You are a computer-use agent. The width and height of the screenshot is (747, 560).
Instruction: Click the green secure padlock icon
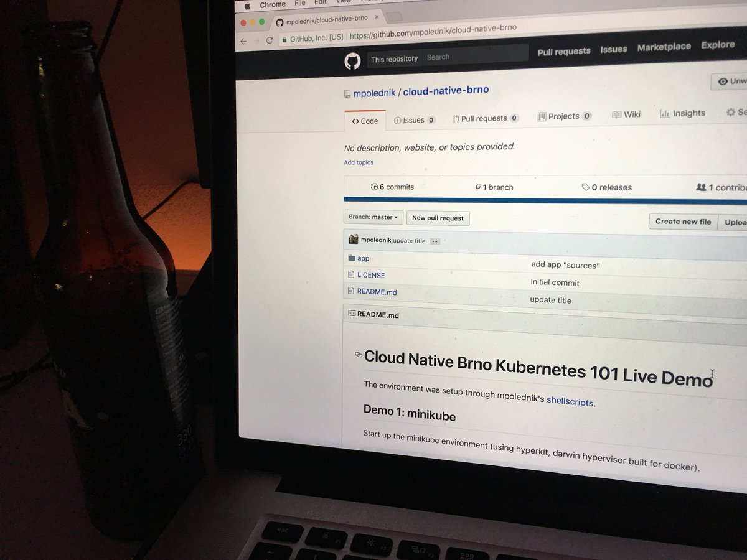tap(284, 39)
